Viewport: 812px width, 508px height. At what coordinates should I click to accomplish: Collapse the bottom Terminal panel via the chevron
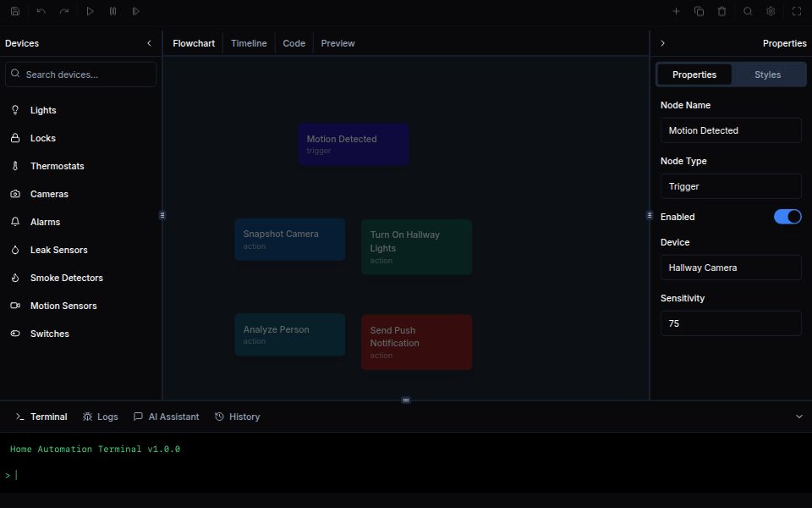coord(798,417)
